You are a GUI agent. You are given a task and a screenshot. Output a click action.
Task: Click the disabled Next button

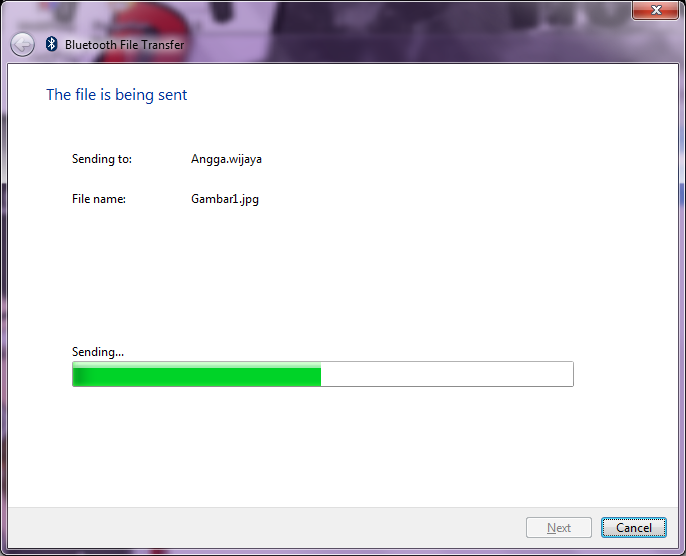coord(559,528)
